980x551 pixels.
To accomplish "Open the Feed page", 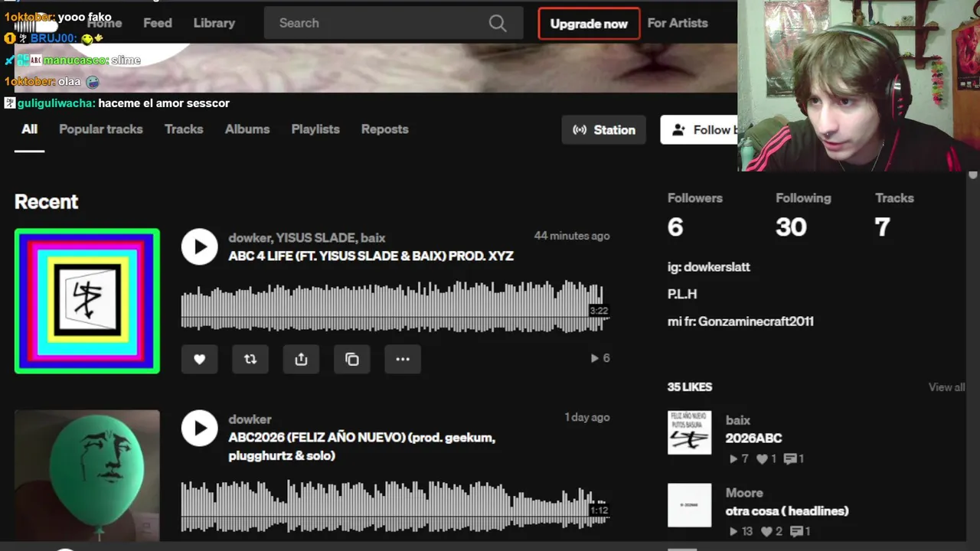I will [x=158, y=23].
